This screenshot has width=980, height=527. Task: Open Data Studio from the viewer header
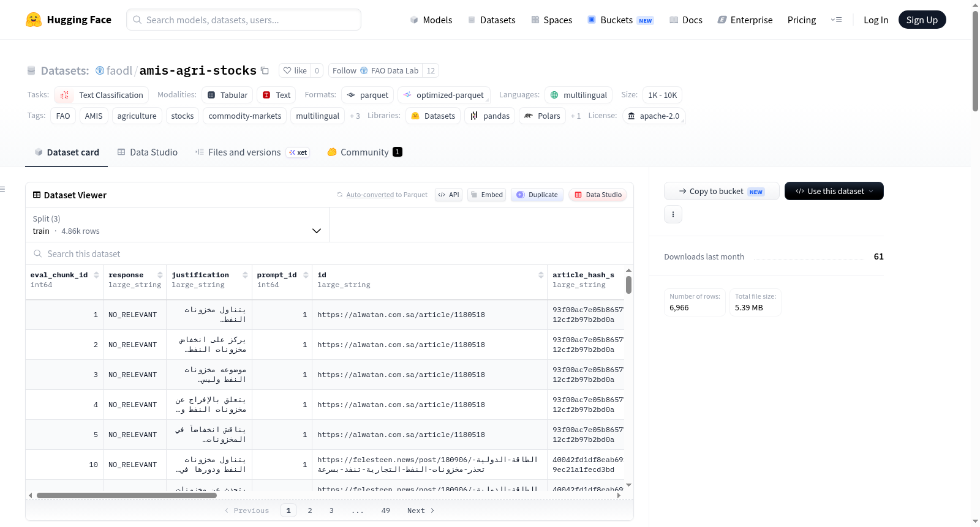(598, 195)
